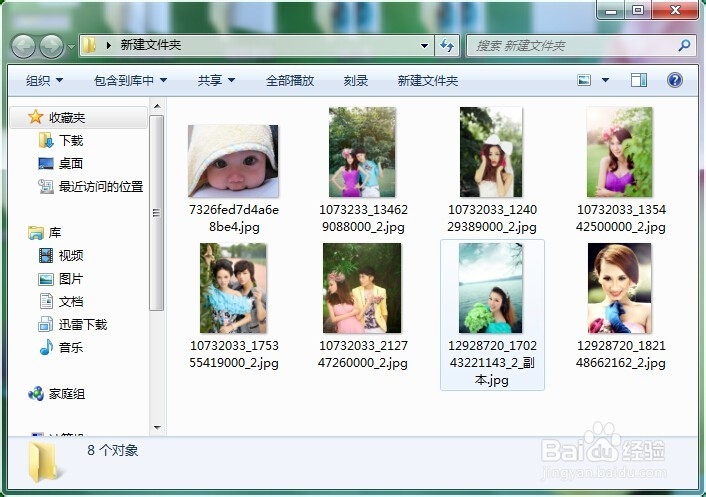Open the 共享 menu
The width and height of the screenshot is (706, 497).
216,81
